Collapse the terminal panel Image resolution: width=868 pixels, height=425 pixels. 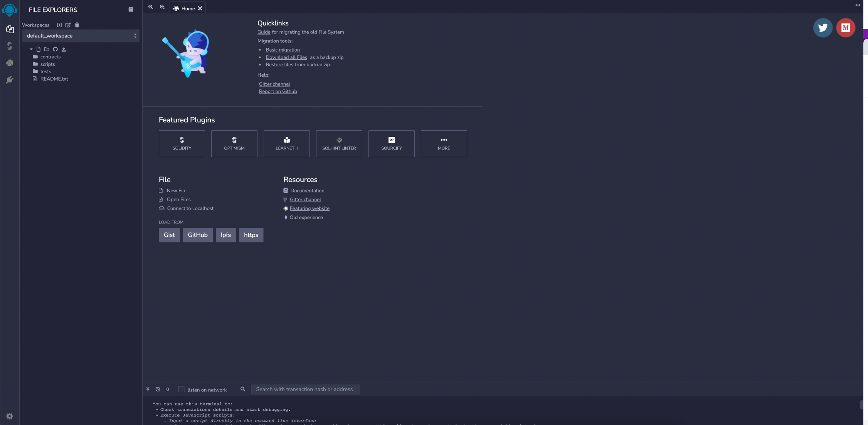[x=148, y=389]
